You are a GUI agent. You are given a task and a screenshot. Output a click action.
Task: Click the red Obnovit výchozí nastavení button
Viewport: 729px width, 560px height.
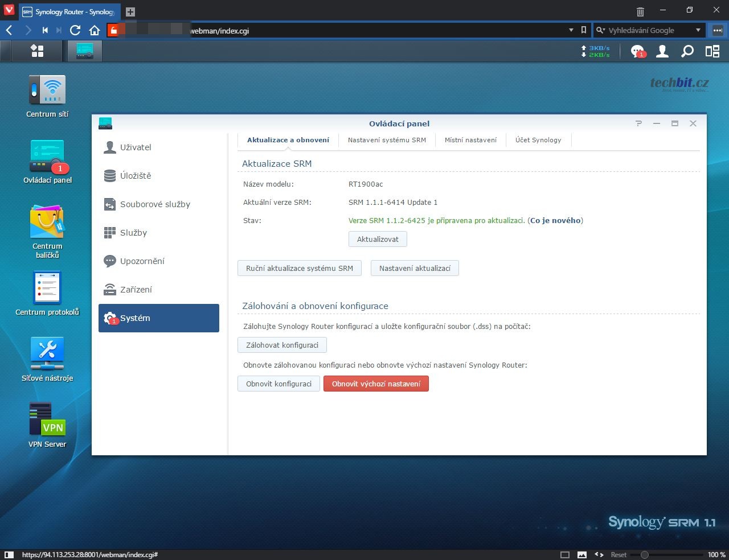[x=376, y=384]
